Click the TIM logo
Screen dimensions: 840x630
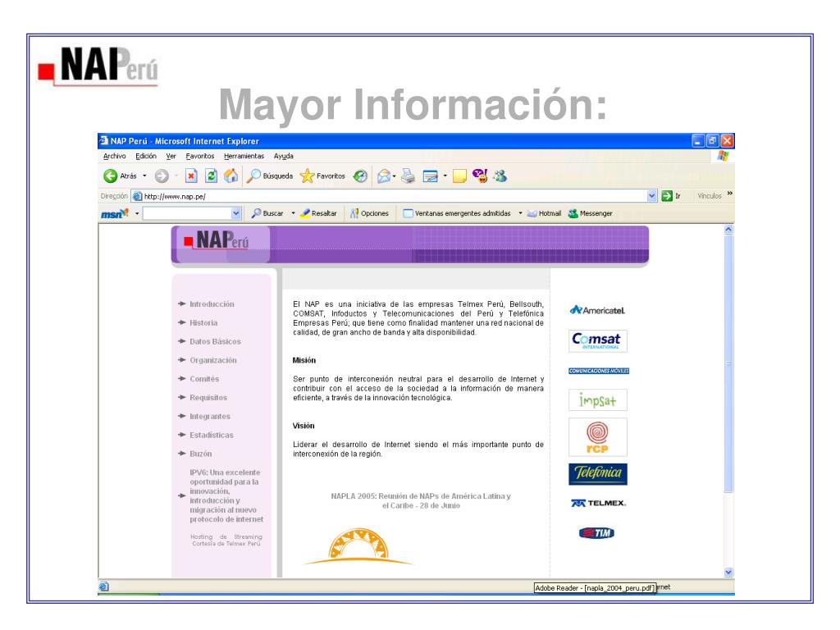[x=597, y=532]
